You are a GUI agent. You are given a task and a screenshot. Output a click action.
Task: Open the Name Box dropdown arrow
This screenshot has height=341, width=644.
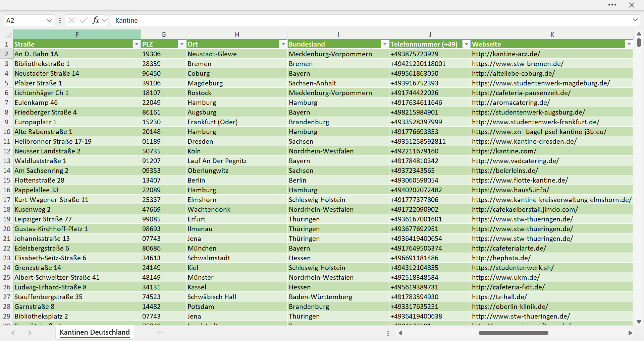[x=49, y=20]
